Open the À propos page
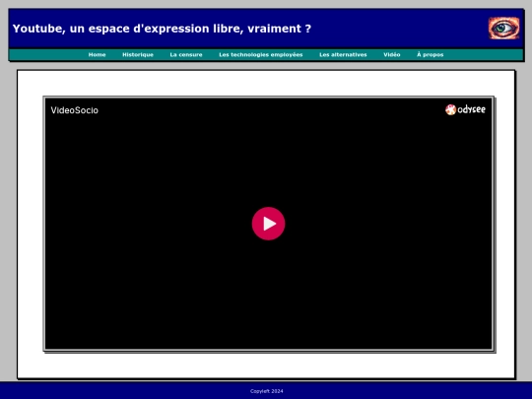This screenshot has height=399, width=532. point(431,54)
